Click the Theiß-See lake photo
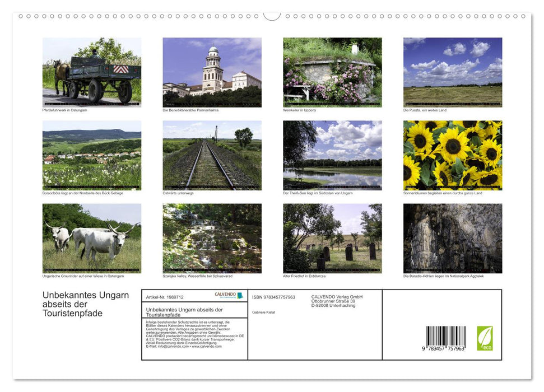Image resolution: width=544 pixels, height=392 pixels. click(x=332, y=155)
